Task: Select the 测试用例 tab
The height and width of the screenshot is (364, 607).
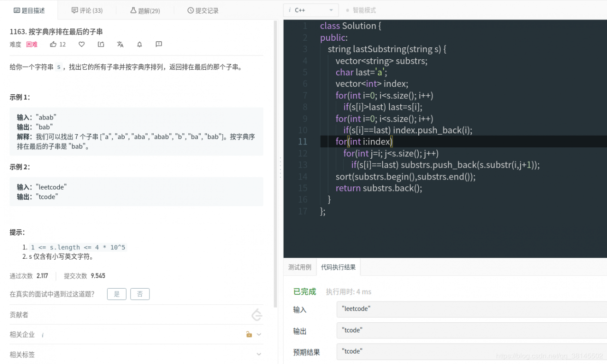Action: coord(300,267)
